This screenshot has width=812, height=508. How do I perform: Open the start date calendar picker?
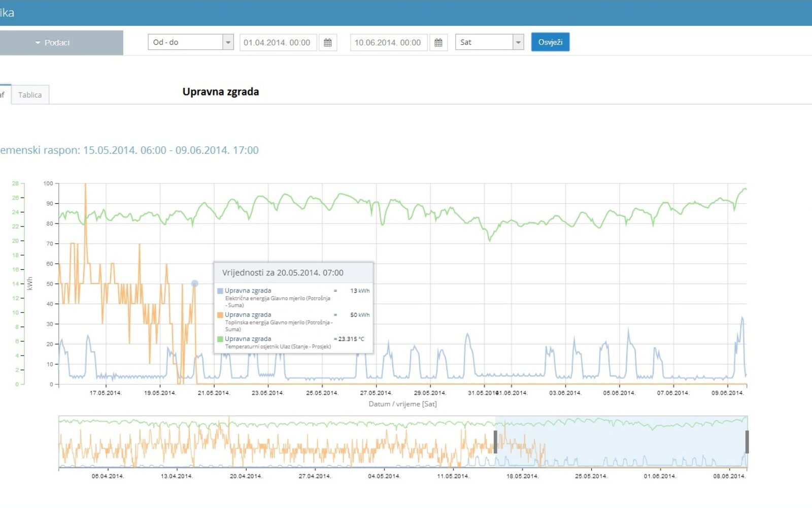(328, 43)
